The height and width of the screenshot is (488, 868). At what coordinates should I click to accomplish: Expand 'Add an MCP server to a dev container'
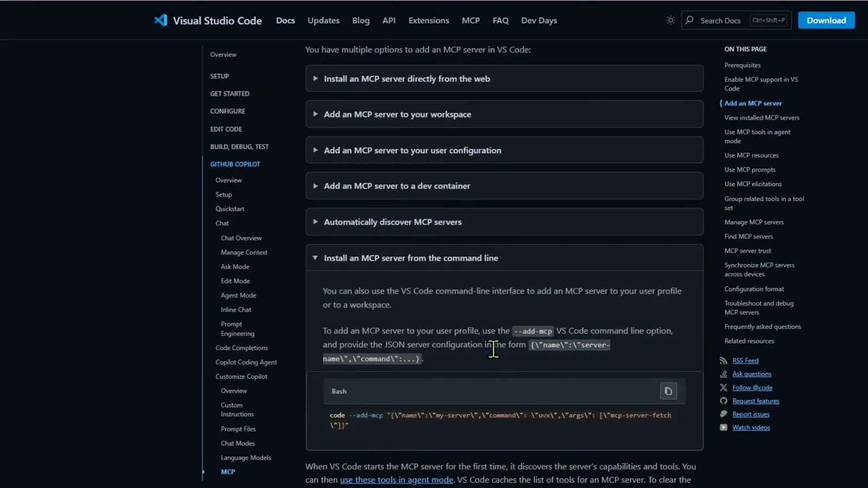pyautogui.click(x=505, y=186)
